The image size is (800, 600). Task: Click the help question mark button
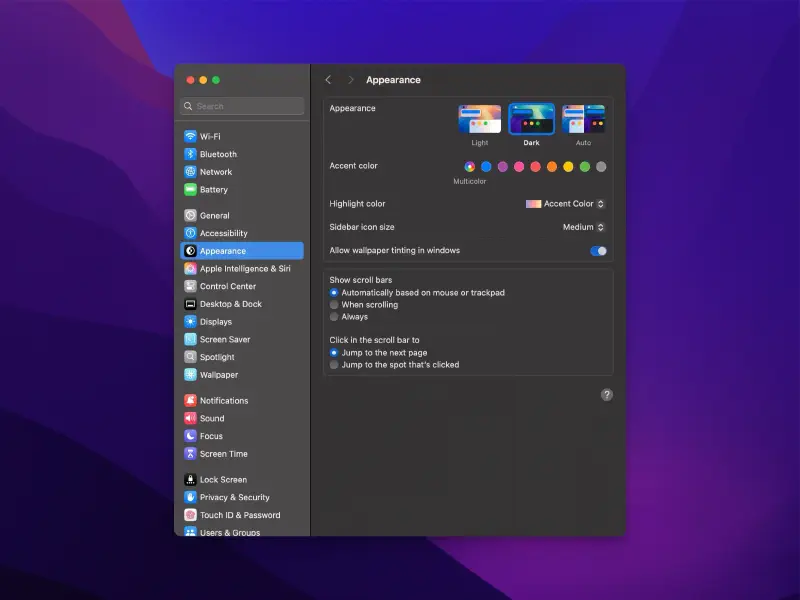pos(606,395)
